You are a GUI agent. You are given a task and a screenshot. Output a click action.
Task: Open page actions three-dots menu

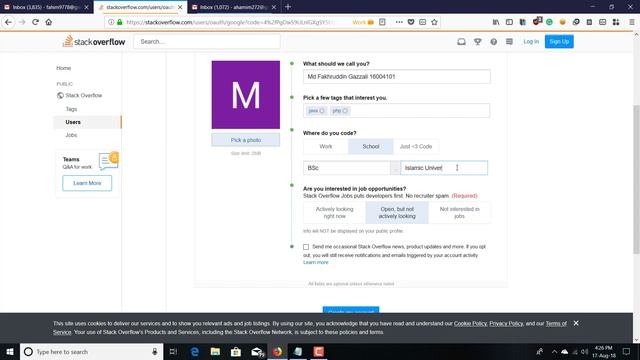[399, 22]
